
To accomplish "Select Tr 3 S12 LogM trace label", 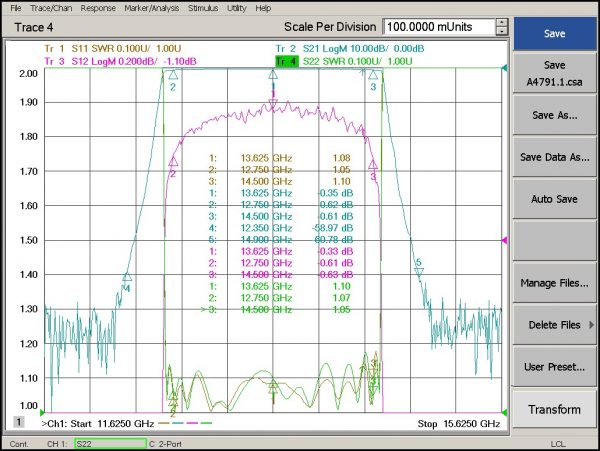I will click(120, 61).
